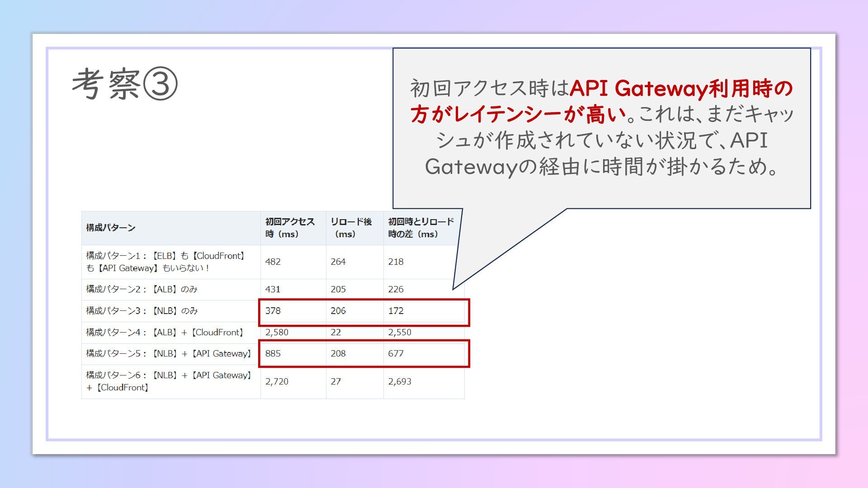Click the 378 value in pattern 3
This screenshot has height=488, width=868.
[273, 311]
